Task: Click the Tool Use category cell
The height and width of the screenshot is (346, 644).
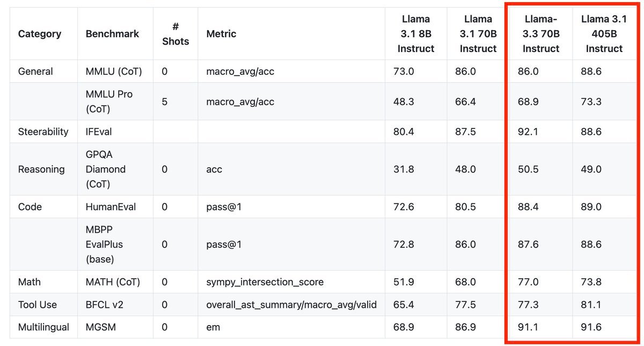Action: (x=38, y=305)
